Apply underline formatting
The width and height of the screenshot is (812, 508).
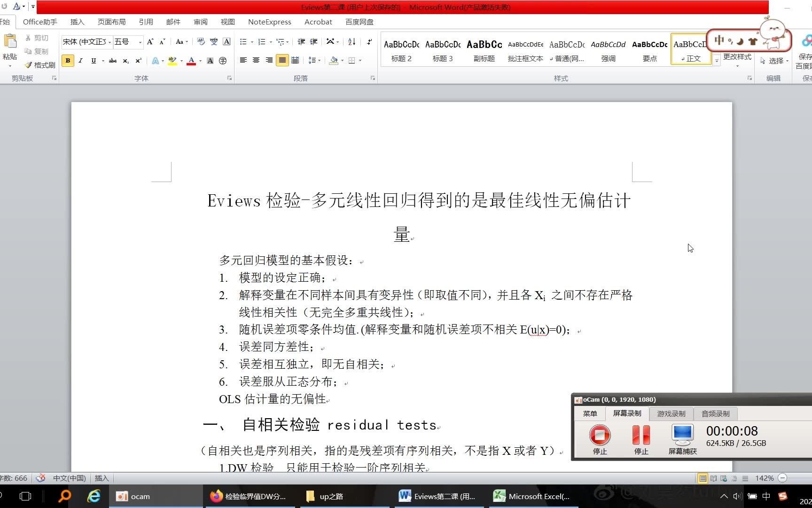point(93,61)
